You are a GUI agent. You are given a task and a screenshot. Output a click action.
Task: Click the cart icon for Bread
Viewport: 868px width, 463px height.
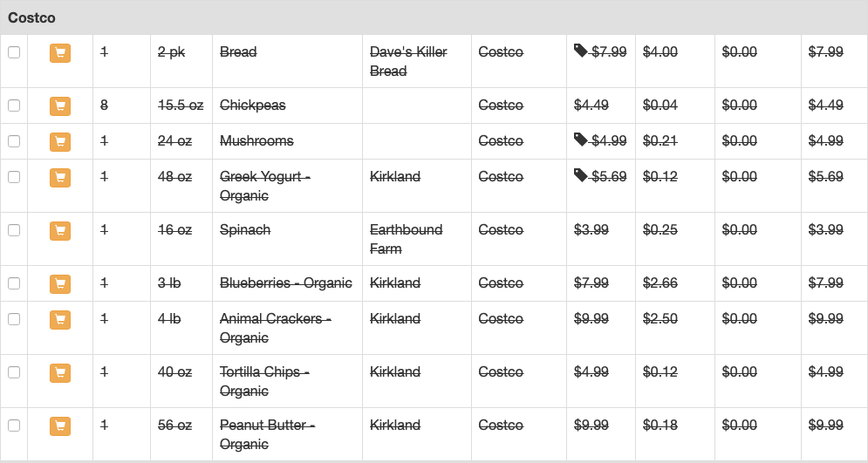tap(60, 53)
